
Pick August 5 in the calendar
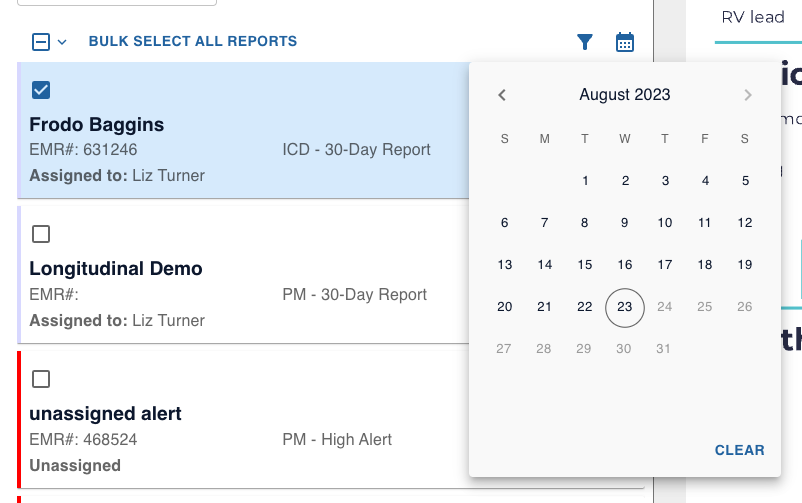(x=745, y=181)
